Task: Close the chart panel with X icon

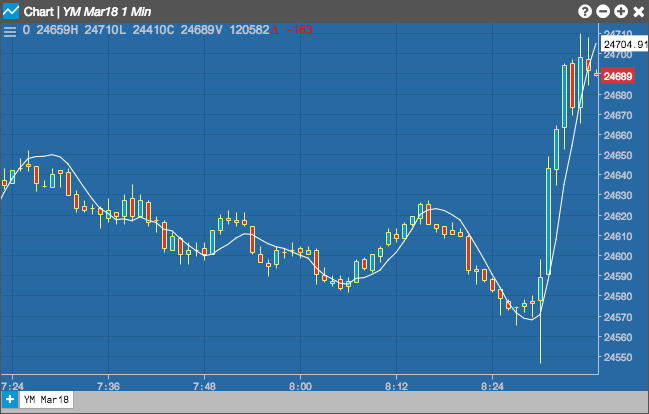Action: (x=637, y=11)
